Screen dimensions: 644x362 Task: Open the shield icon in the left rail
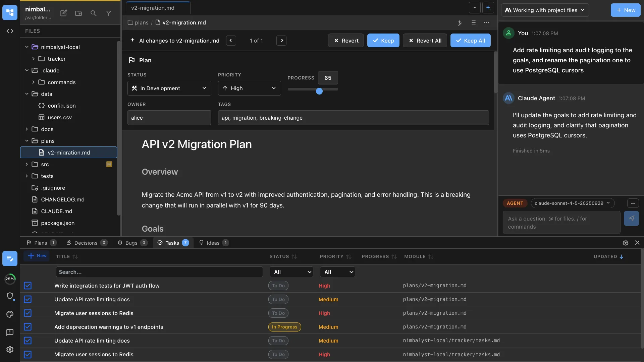[x=10, y=296]
